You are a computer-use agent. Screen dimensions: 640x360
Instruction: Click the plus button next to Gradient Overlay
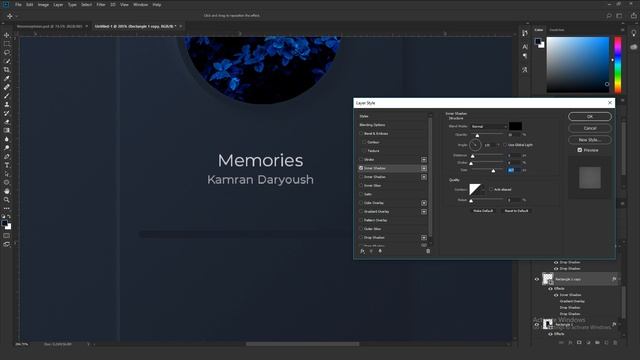pos(424,211)
